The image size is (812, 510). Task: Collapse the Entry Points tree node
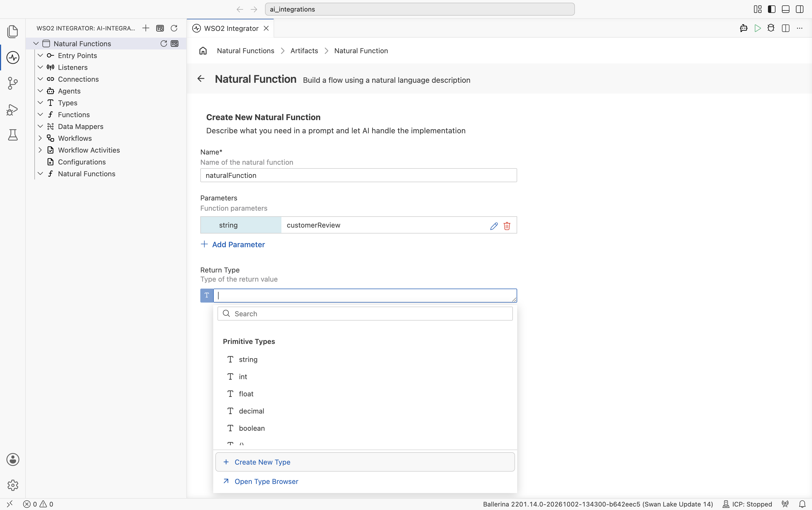click(40, 55)
